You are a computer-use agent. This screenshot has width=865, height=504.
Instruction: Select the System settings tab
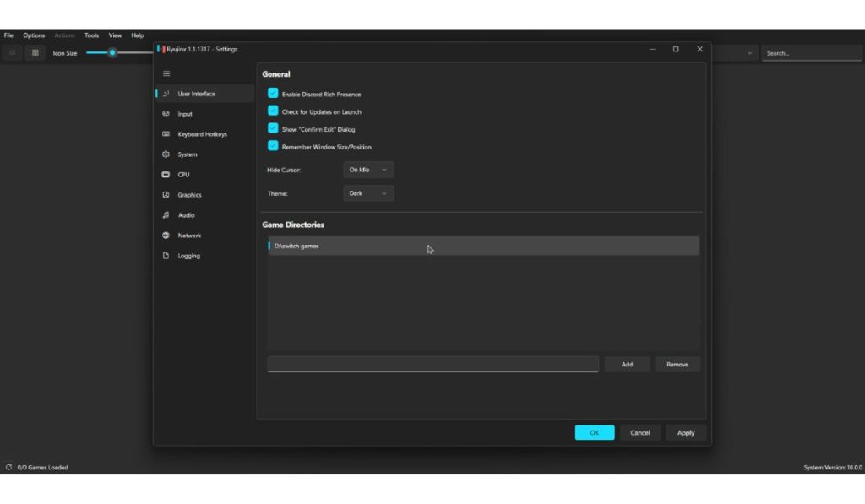(x=187, y=154)
